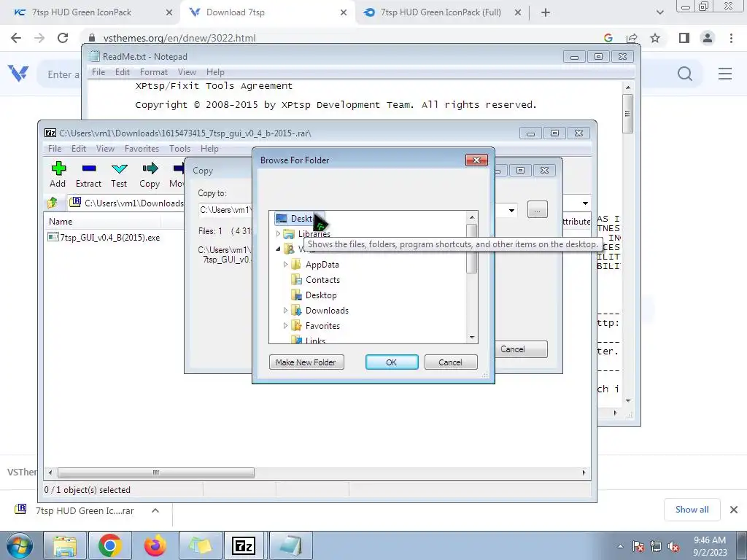Click the Test toolbar icon in 7-Zip
This screenshot has height=560, width=747.
(x=119, y=174)
